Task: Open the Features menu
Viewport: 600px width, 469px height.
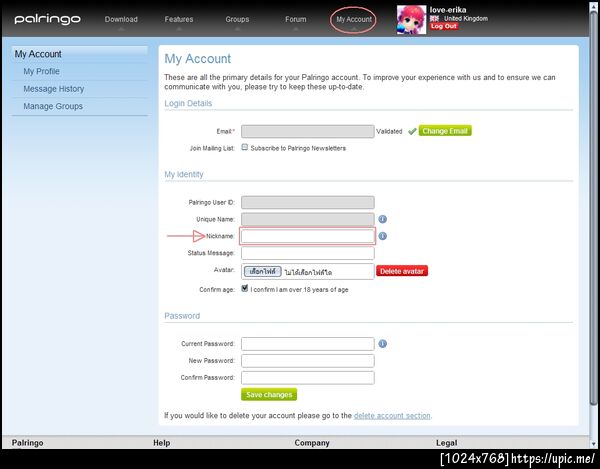Action: (179, 19)
